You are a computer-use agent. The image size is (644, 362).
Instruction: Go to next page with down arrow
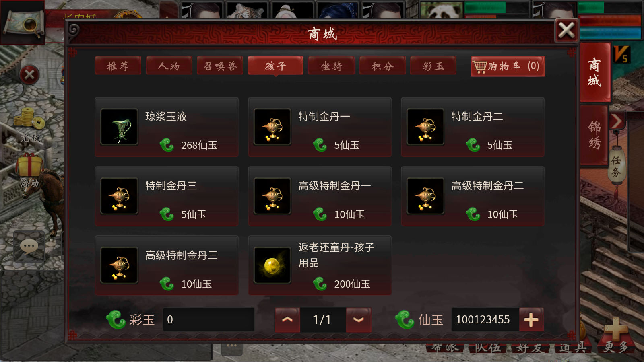[x=358, y=320]
